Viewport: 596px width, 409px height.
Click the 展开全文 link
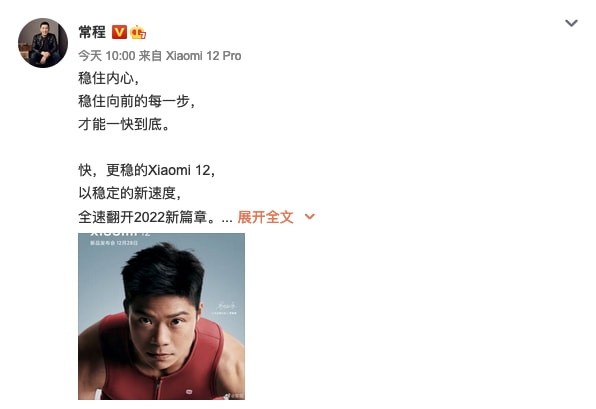click(265, 217)
